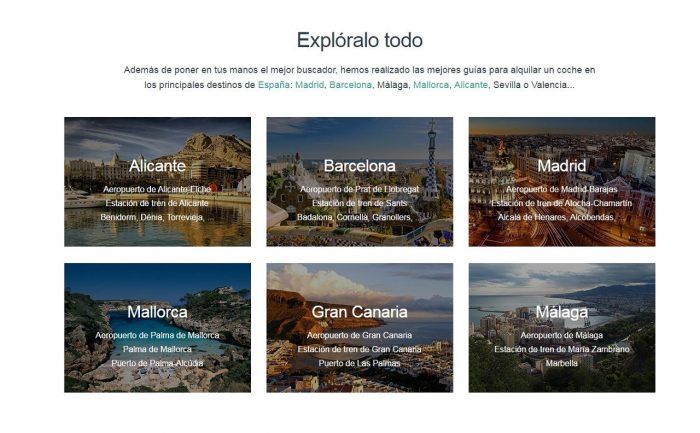The height and width of the screenshot is (433, 700).
Task: Open the Marbella link in Málaga card
Action: (x=562, y=363)
